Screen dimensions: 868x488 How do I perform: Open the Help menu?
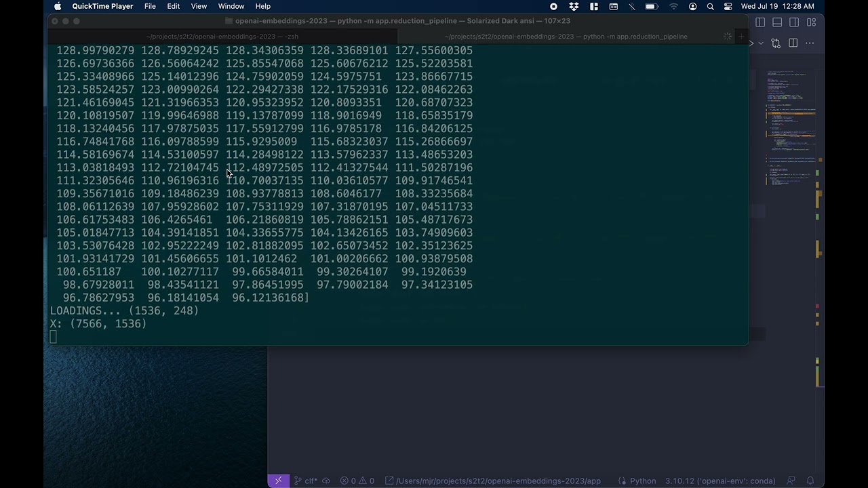pos(263,6)
